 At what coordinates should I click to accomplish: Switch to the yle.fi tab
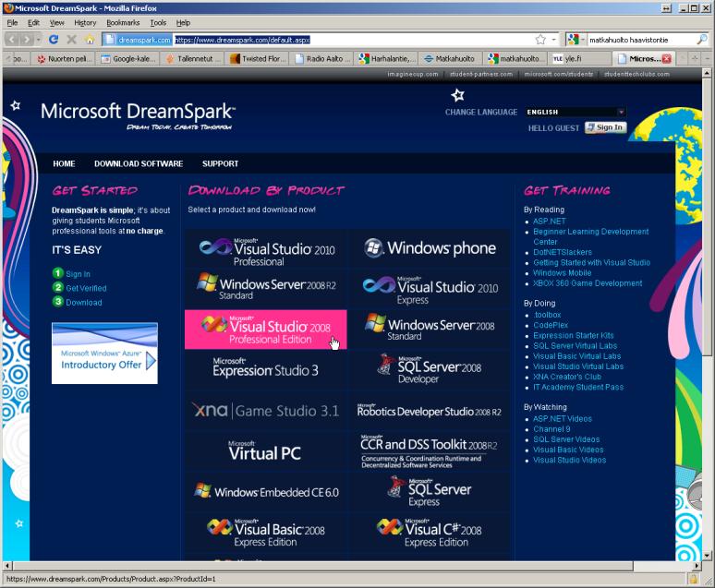tap(579, 58)
